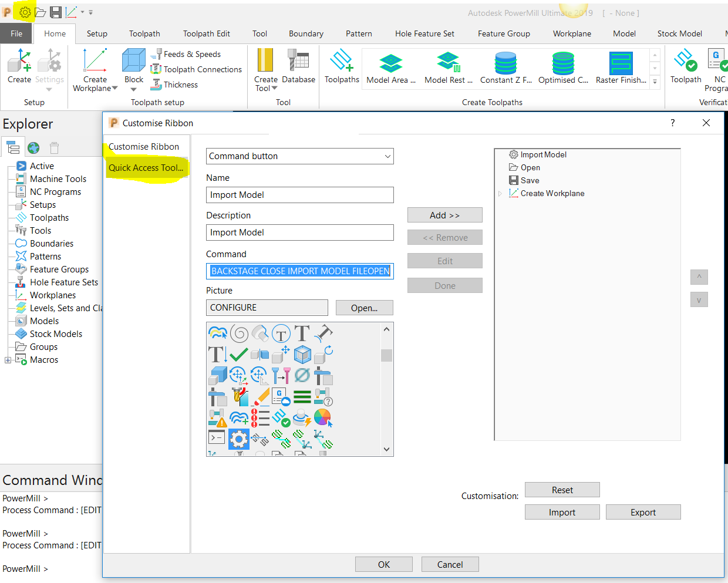Pick the selected gear icon in picture grid
The image size is (728, 583).
tap(239, 439)
